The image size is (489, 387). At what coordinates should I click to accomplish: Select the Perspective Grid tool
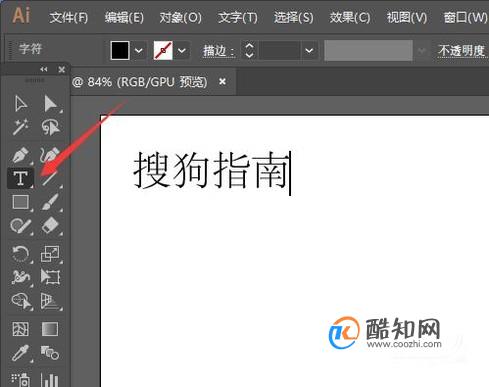point(50,301)
